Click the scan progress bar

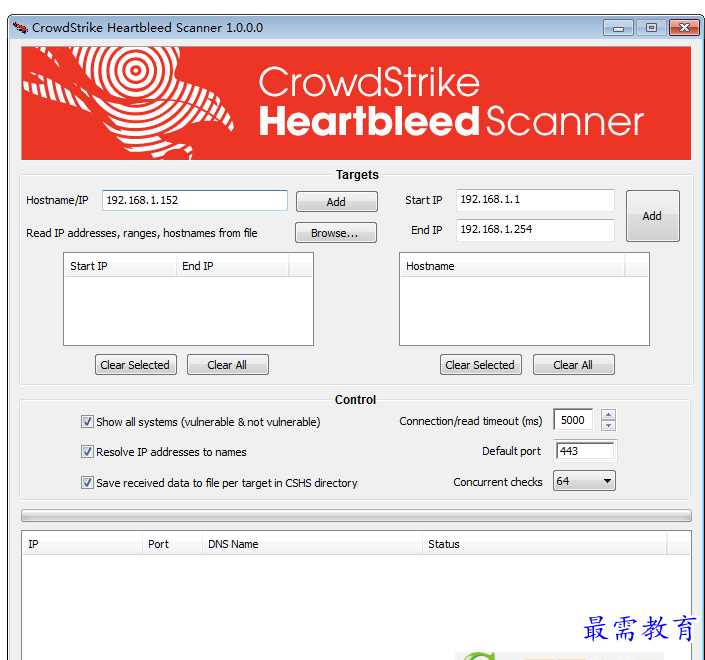[356, 515]
